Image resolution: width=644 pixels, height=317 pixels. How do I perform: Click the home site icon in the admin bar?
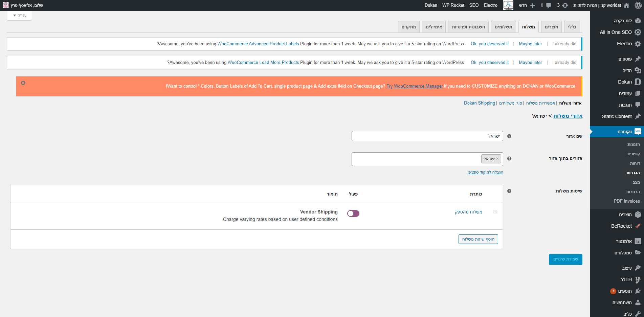(626, 5)
